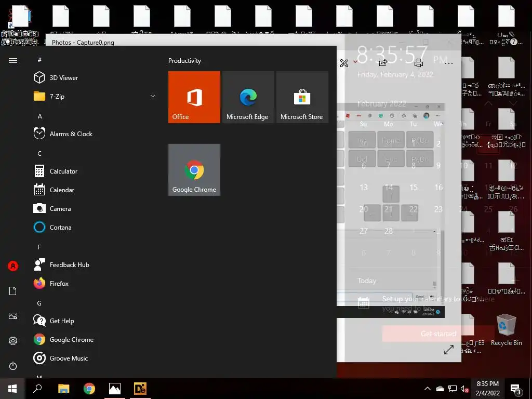The image size is (532, 399).
Task: Click Get started in calendar flyout
Action: [438, 334]
